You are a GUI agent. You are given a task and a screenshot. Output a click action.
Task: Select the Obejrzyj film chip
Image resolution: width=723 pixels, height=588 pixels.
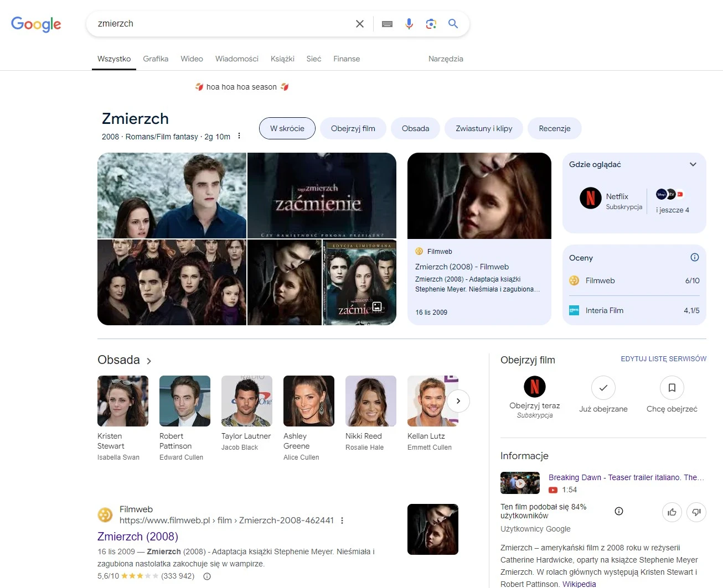pyautogui.click(x=353, y=128)
